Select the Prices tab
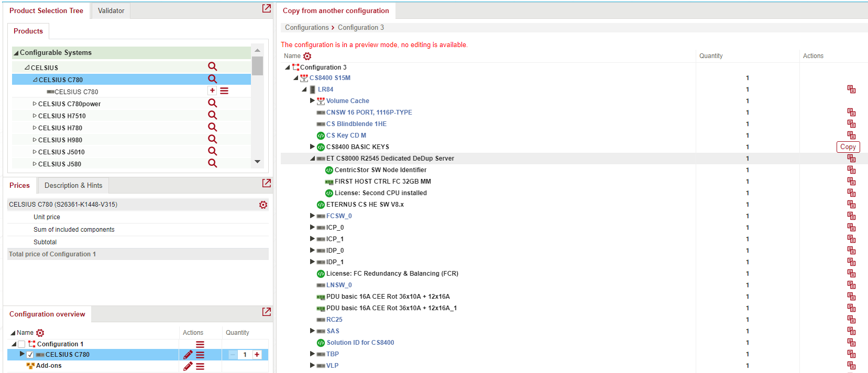868x373 pixels. pyautogui.click(x=19, y=185)
